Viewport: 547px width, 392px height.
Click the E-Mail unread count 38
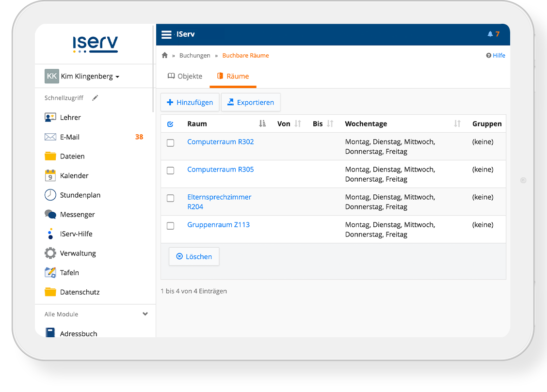coord(139,137)
